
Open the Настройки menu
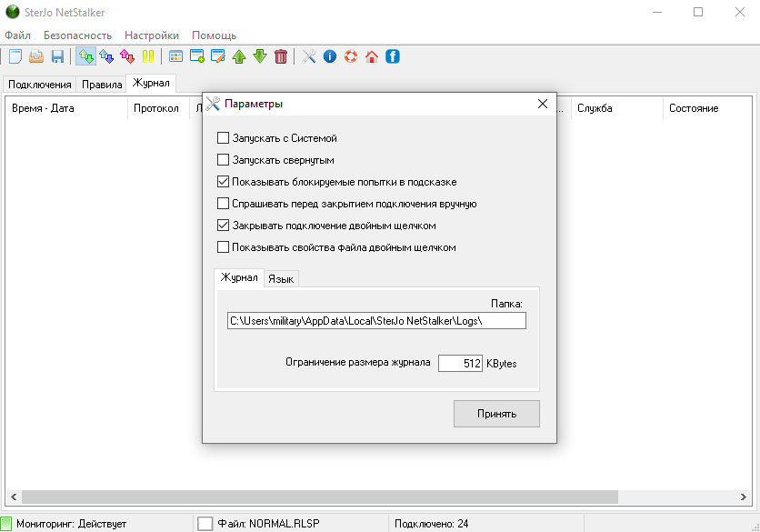tap(152, 35)
